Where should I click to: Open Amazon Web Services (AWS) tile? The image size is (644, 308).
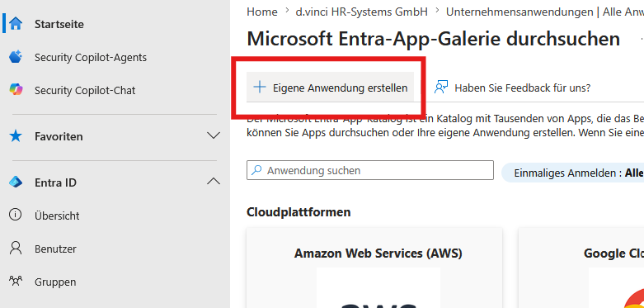coord(374,268)
